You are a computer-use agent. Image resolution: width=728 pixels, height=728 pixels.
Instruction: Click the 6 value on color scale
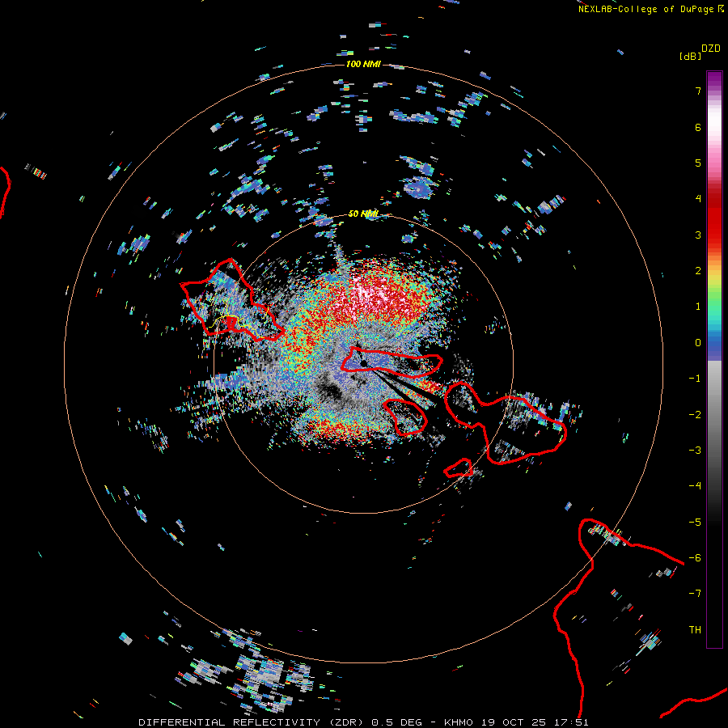(x=698, y=127)
